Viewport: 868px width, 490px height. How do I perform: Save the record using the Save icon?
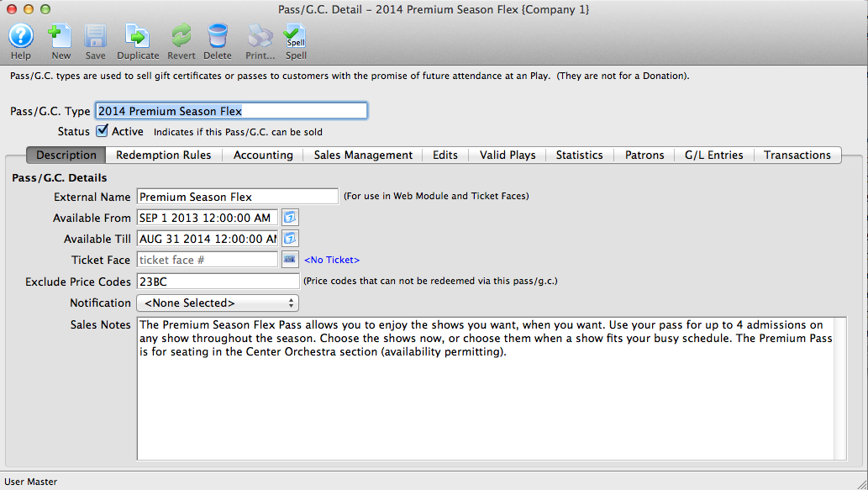point(95,37)
